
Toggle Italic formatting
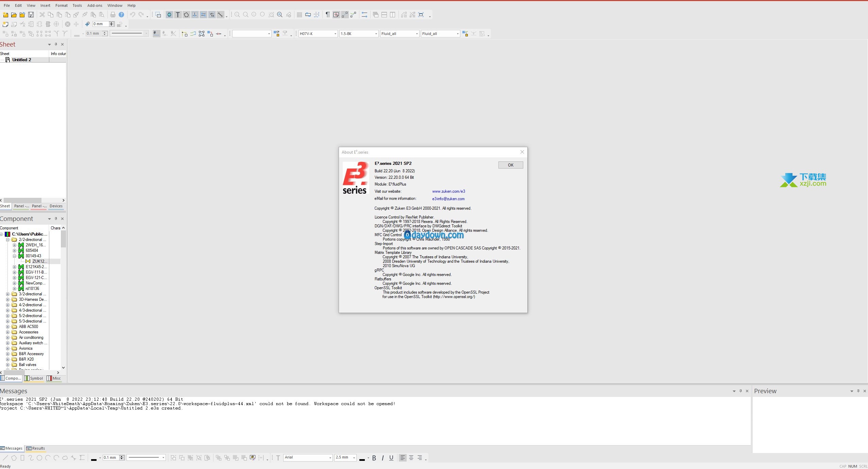point(383,458)
